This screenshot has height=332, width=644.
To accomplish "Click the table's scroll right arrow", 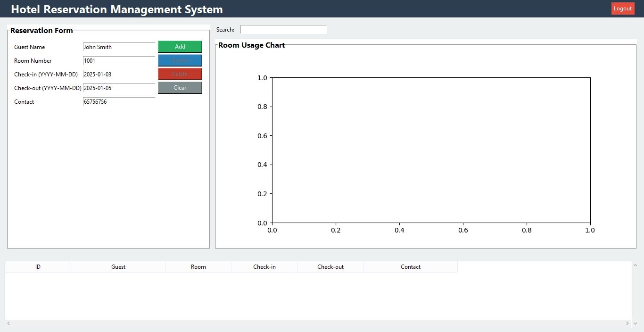I will tap(627, 324).
